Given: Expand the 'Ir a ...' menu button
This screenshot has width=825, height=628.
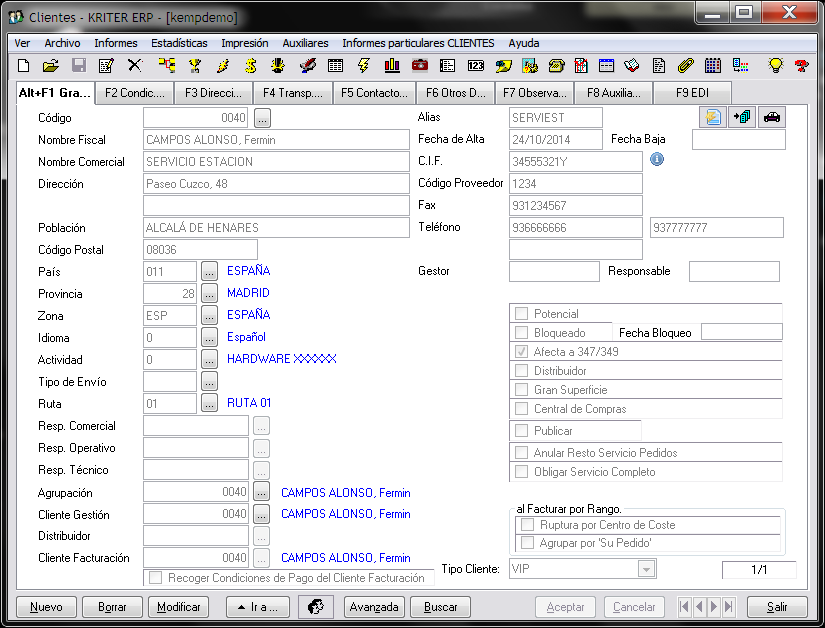Looking at the screenshot, I should click(x=258, y=607).
